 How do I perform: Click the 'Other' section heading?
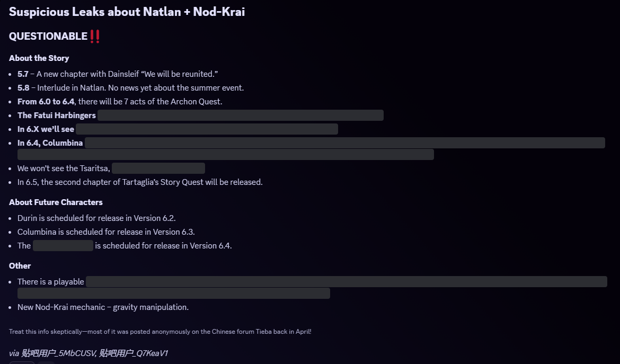pyautogui.click(x=20, y=266)
